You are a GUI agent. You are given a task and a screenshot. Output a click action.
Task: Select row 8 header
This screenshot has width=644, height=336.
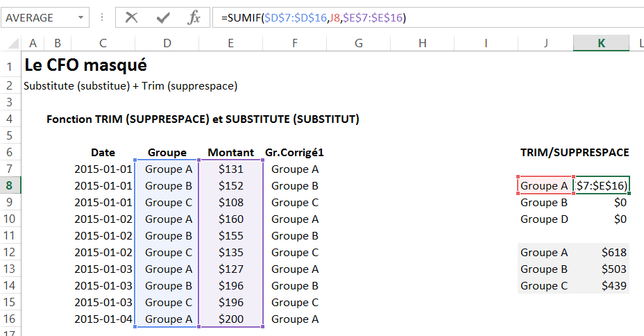10,185
